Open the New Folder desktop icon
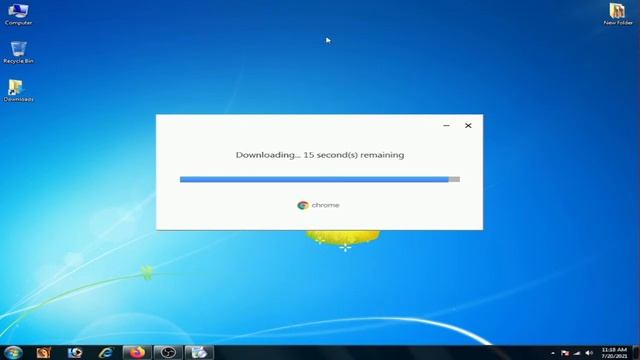 point(618,14)
